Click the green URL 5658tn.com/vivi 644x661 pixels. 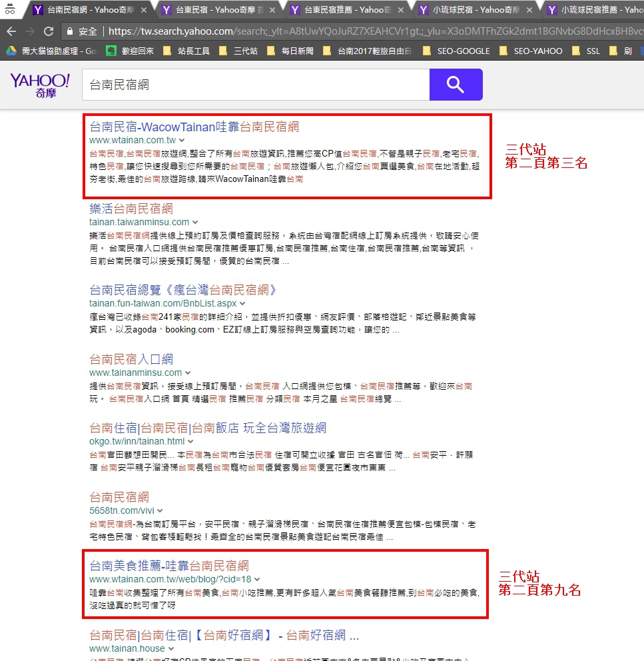[x=121, y=511]
